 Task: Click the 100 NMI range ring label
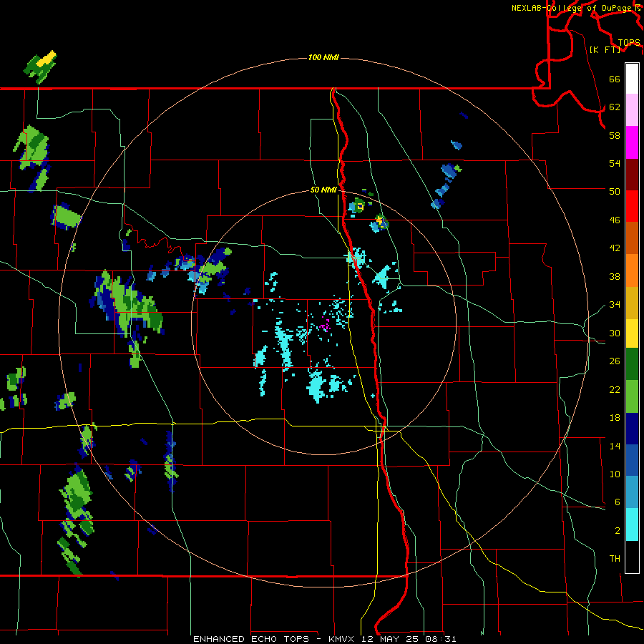click(x=323, y=57)
